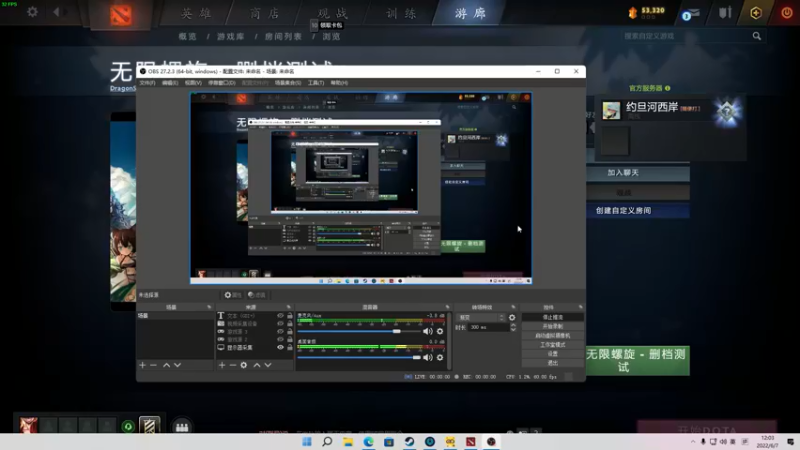Image resolution: width=800 pixels, height=450 pixels.
Task: Toggle visibility of 视频采集设备 source
Action: click(x=280, y=323)
